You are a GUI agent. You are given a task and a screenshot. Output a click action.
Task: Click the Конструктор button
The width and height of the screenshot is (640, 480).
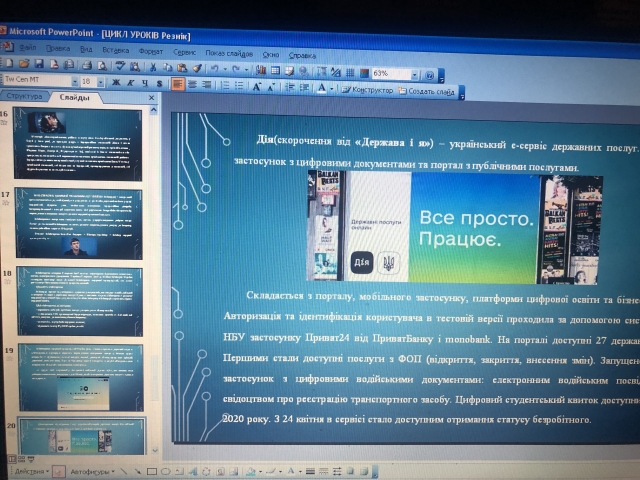367,90
